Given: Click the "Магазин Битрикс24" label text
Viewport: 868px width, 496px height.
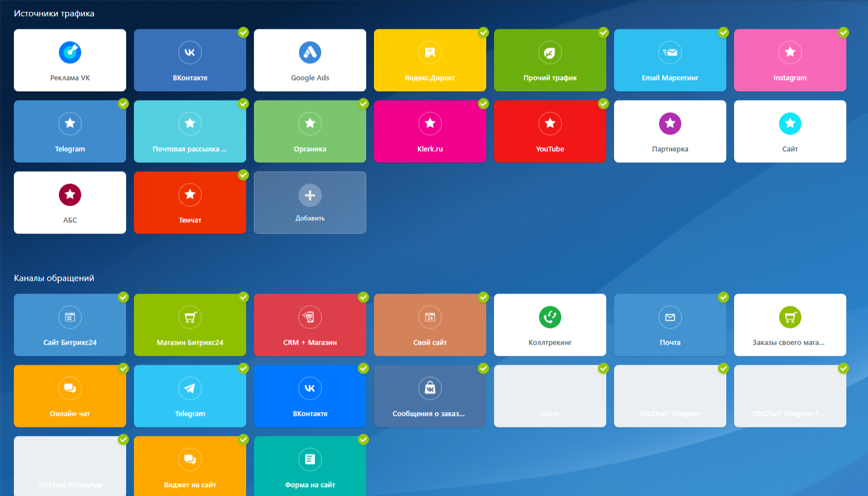Looking at the screenshot, I should pos(190,343).
